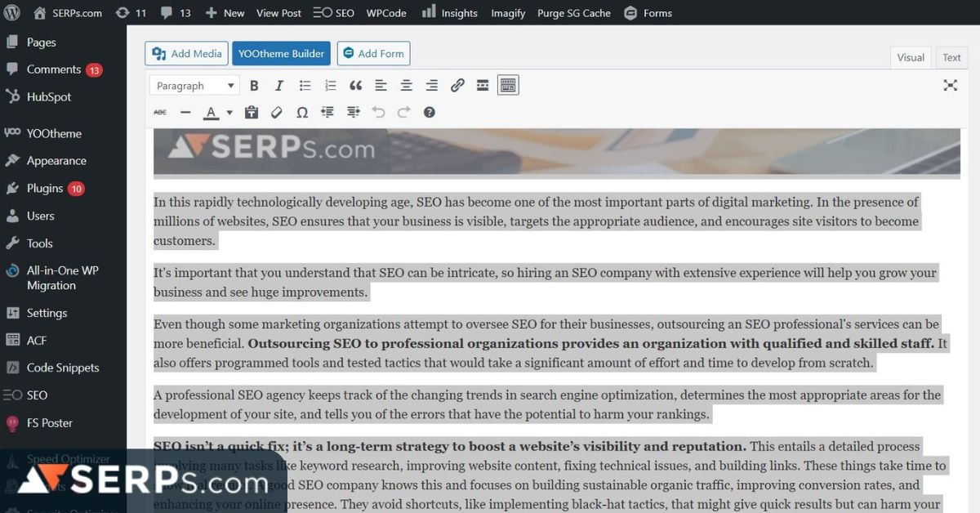Redo the last edit
This screenshot has height=513, width=980.
[403, 112]
